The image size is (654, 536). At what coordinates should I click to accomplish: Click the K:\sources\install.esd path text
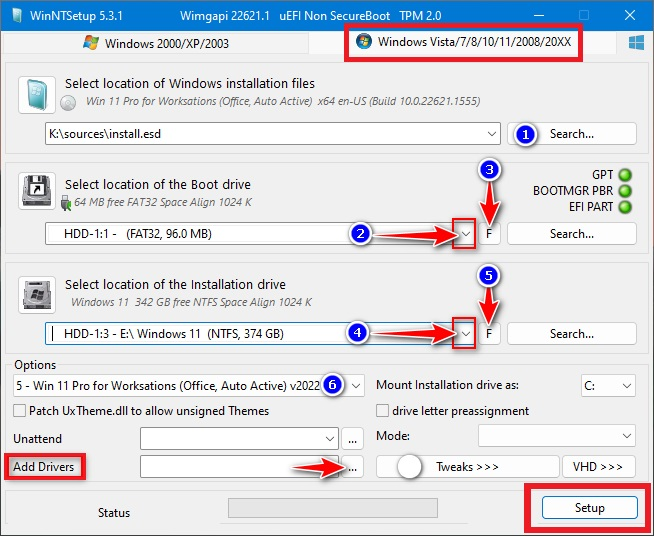click(105, 134)
